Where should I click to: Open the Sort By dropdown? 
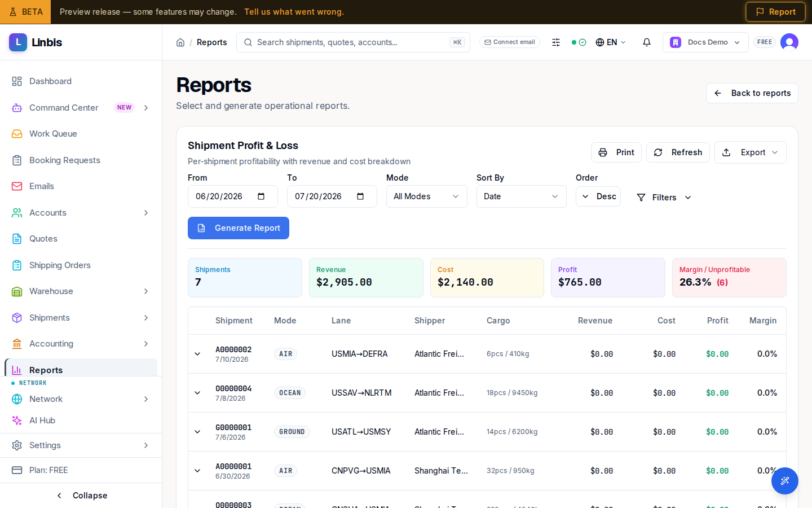pos(522,196)
